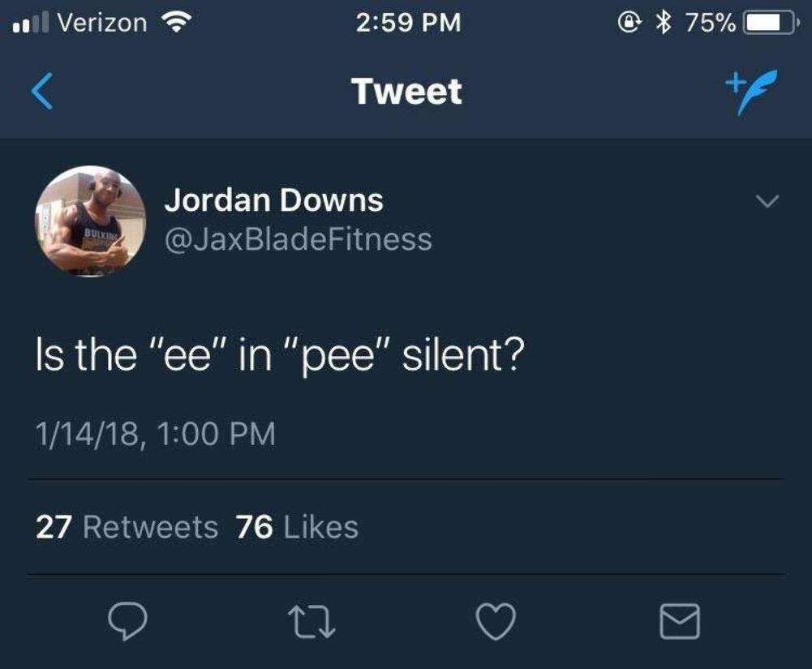Viewport: 812px width, 669px height.
Task: Open Jordan Downs profile picture
Action: coord(90,221)
